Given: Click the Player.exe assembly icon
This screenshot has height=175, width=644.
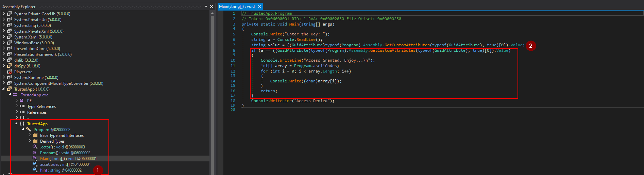Looking at the screenshot, I should 9,72.
